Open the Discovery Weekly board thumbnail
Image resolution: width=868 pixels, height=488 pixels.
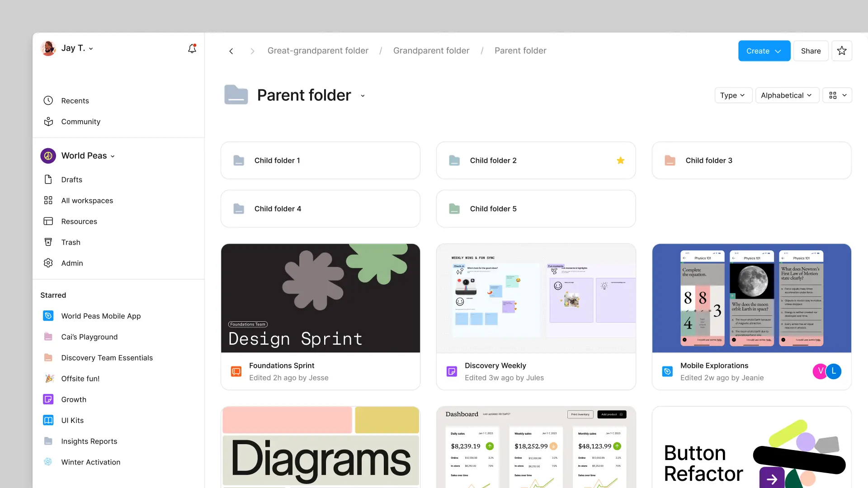click(536, 298)
